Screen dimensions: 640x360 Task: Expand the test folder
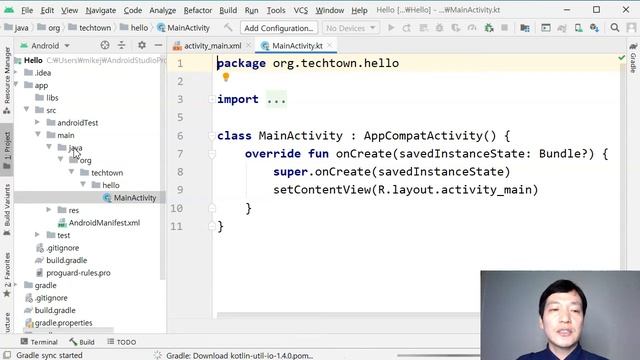pos(38,234)
